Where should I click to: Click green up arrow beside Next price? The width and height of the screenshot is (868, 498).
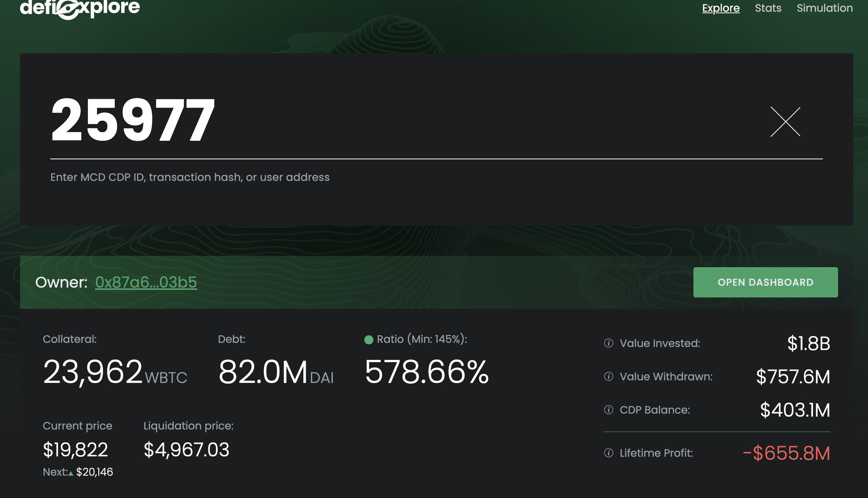[71, 473]
